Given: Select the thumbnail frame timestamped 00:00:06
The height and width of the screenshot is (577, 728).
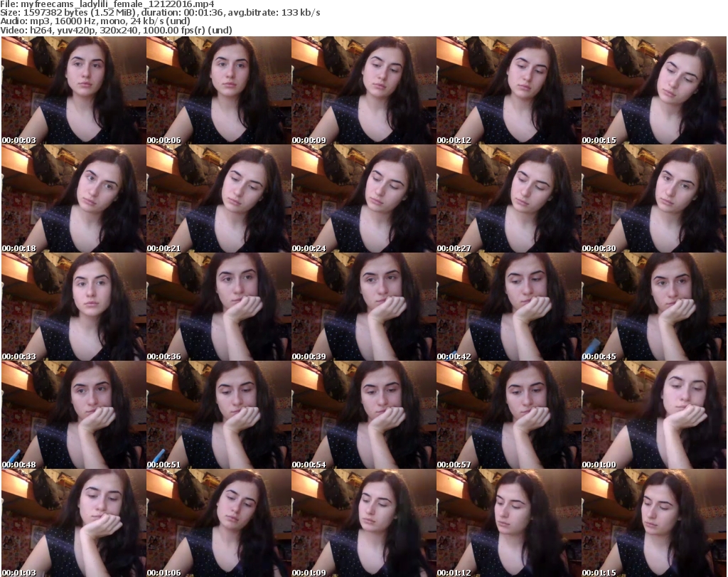Looking at the screenshot, I should point(219,90).
